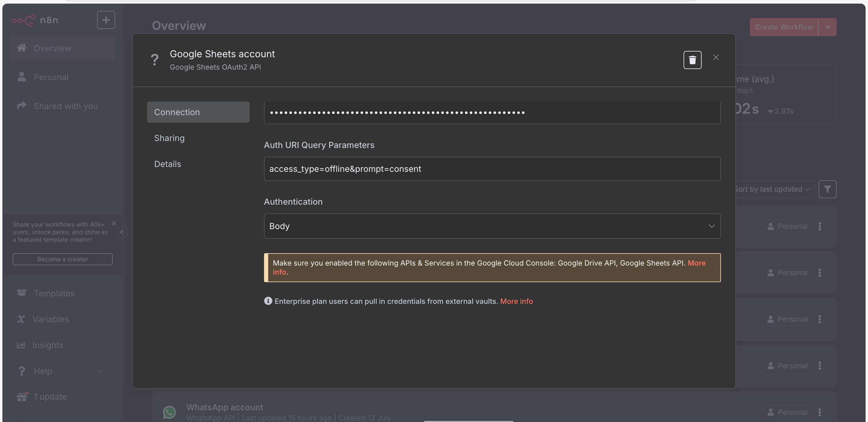Click the plus add button in sidebar
This screenshot has height=422, width=868.
[x=106, y=20]
